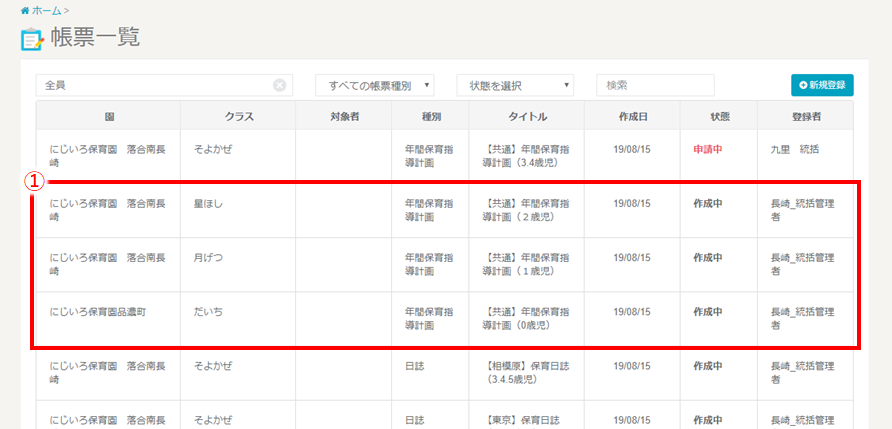The image size is (892, 429).
Task: Open the だいち class row
Action: coord(208,312)
